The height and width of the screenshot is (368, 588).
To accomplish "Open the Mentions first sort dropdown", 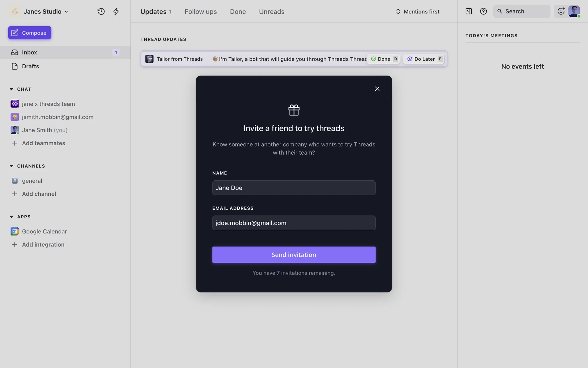I will (x=418, y=12).
